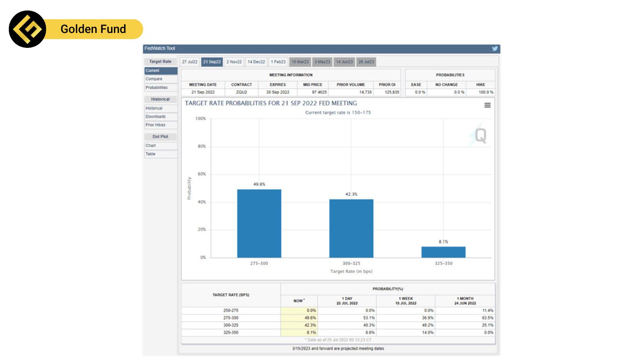The image size is (644, 362).
Task: Click the 325-350 probability bar
Action: click(444, 252)
